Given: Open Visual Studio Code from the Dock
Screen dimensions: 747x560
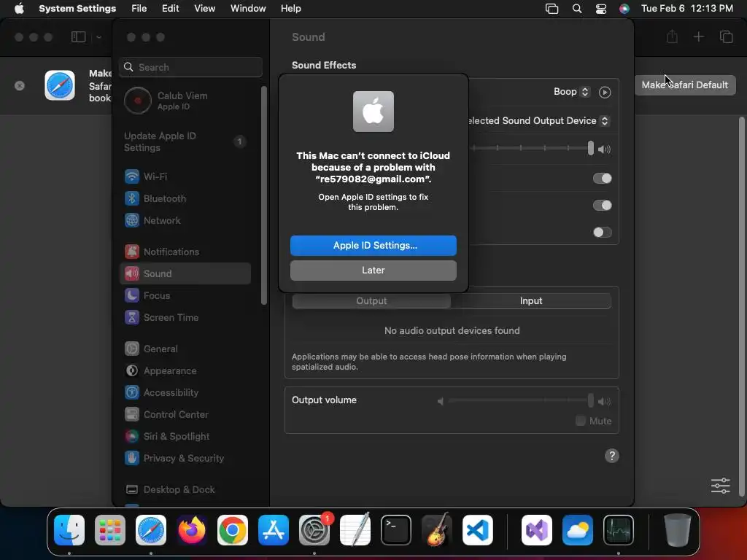Looking at the screenshot, I should (478, 530).
